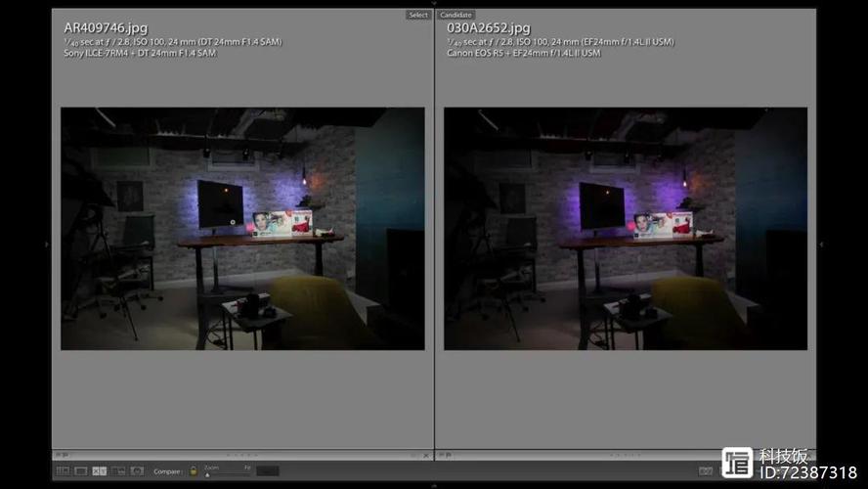Click the swap icon in bottom-right toolbar
Viewport: 868px width, 489px height.
click(706, 471)
